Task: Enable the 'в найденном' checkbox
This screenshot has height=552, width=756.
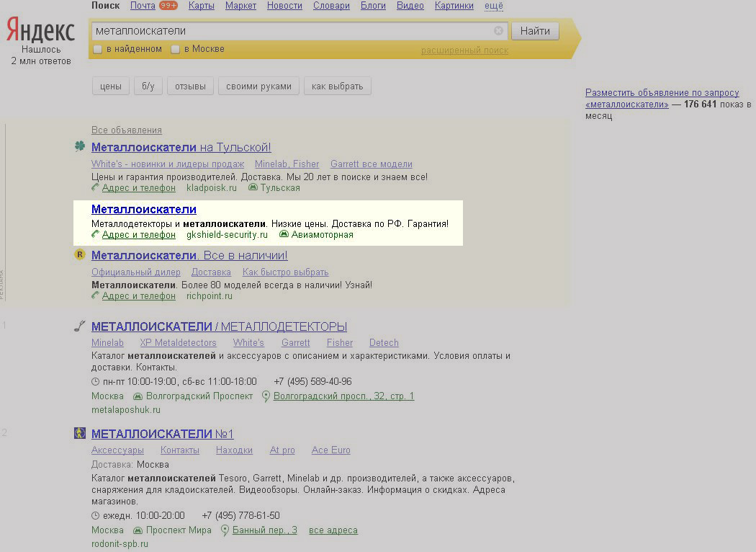Action: 97,49
